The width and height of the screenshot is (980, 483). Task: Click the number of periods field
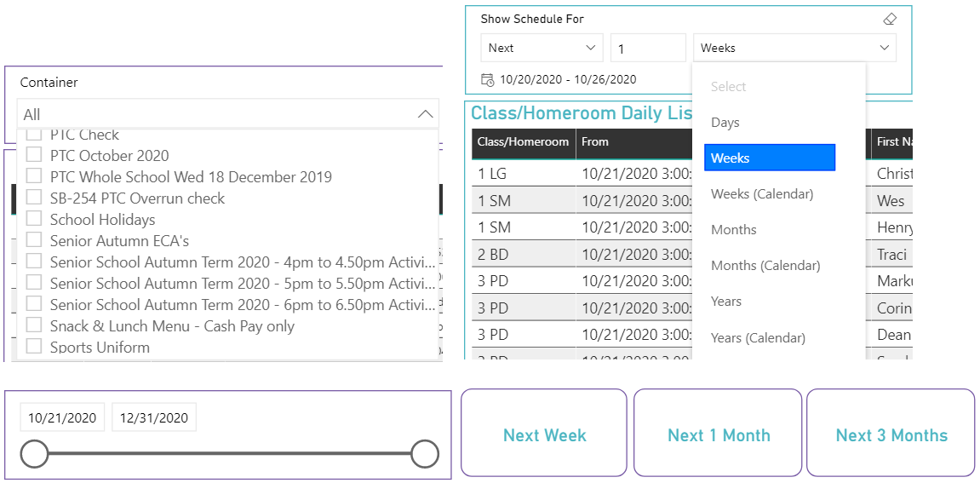click(x=648, y=48)
